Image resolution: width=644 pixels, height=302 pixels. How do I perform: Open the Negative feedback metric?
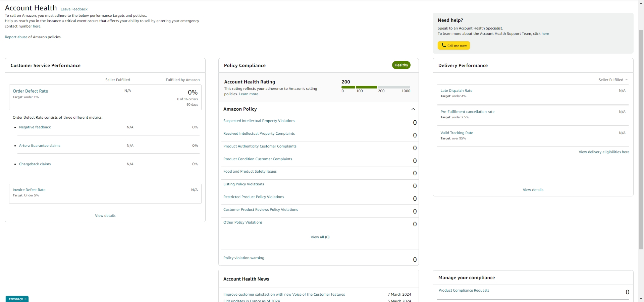35,127
